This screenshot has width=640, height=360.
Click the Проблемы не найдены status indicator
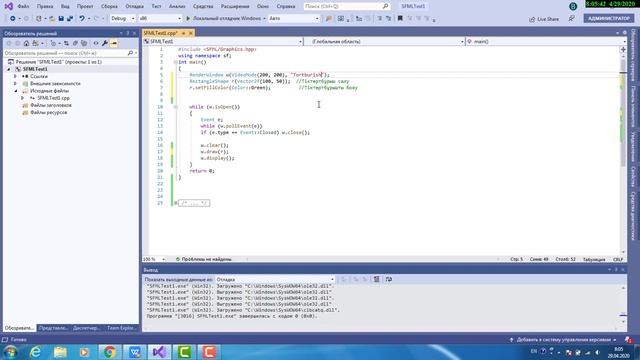coord(204,259)
